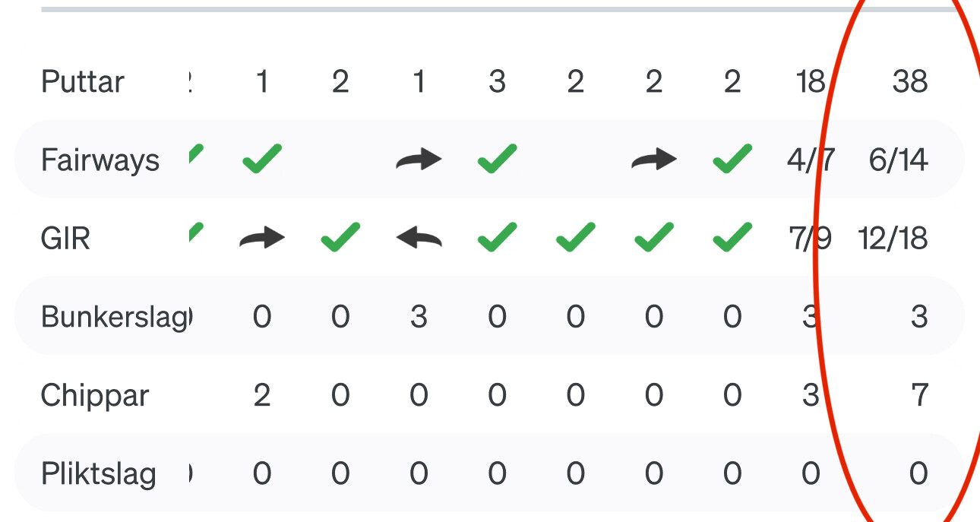Select the Pliktslag row label
This screenshot has height=522, width=980.
99,474
